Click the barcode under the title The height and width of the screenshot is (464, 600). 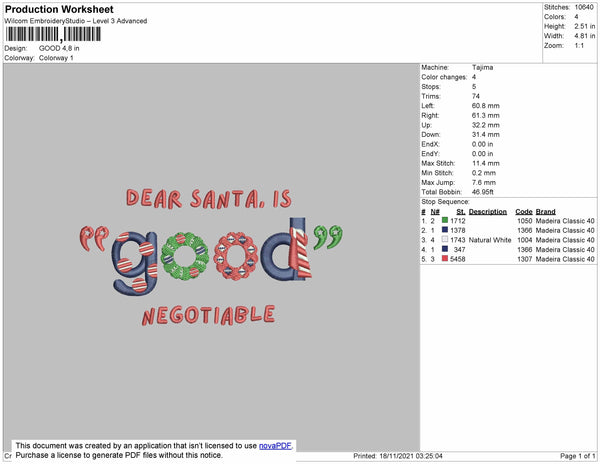pos(53,34)
